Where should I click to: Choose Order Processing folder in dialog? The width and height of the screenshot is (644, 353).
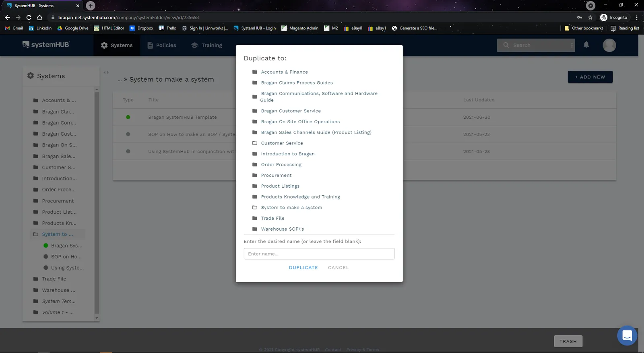click(281, 165)
